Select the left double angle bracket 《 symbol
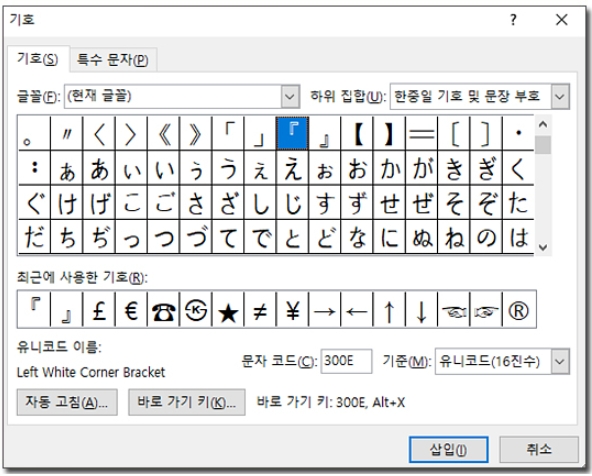Screen dimensions: 592x476 163,133
